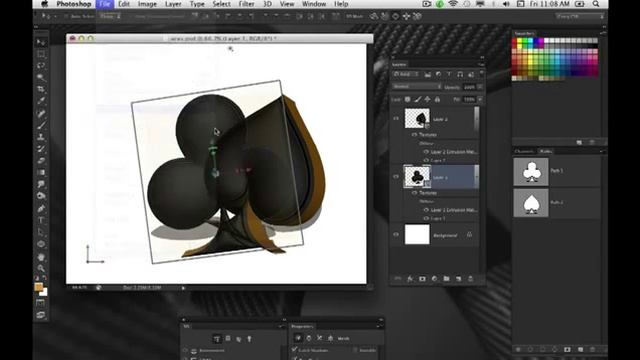Select the Move tool
The image size is (640, 360).
point(41,42)
